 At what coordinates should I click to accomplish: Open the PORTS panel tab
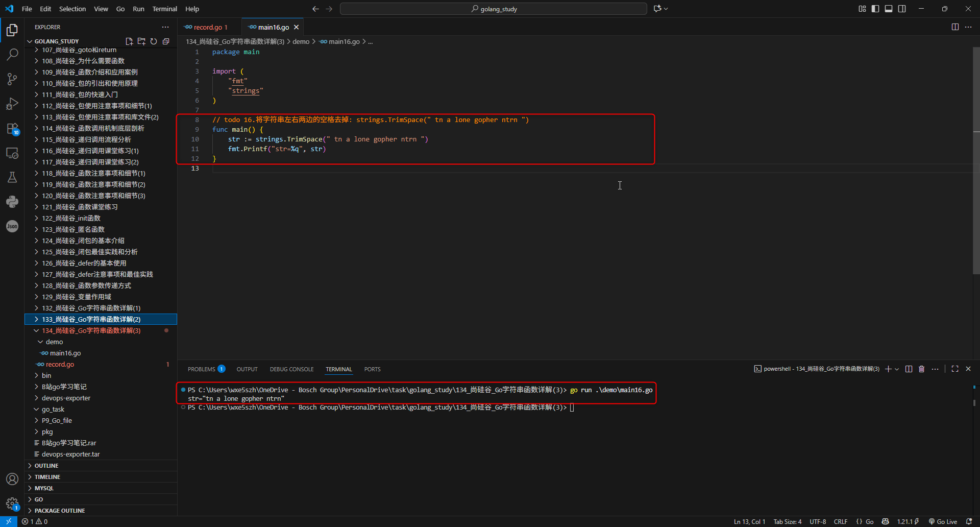pyautogui.click(x=373, y=369)
